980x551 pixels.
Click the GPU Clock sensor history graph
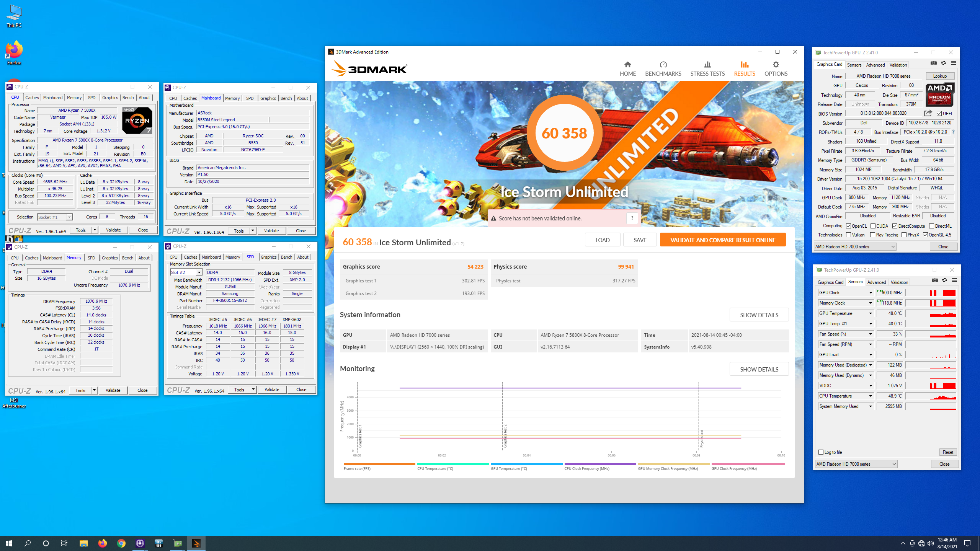point(931,293)
